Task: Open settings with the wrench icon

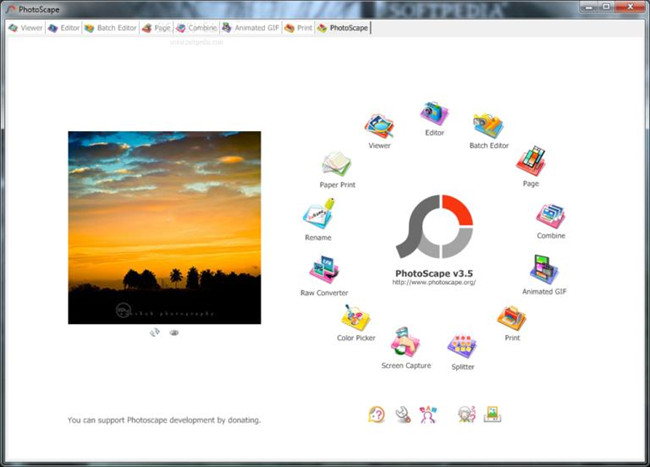Action: click(x=402, y=414)
